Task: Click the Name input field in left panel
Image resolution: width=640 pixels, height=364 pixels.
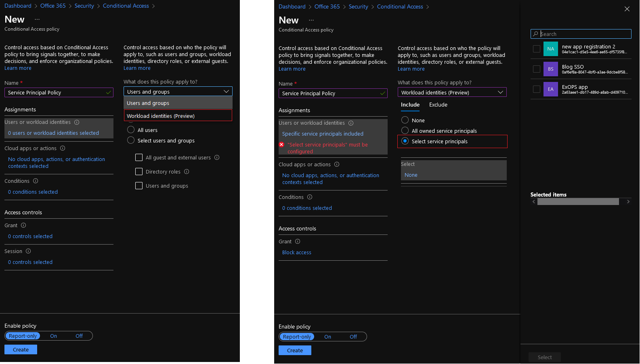Action: pyautogui.click(x=59, y=93)
